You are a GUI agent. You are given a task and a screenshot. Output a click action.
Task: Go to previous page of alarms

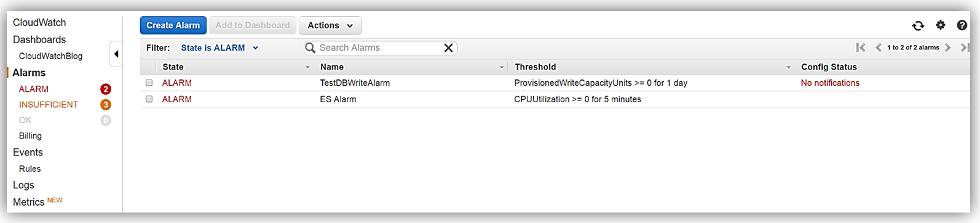point(879,47)
